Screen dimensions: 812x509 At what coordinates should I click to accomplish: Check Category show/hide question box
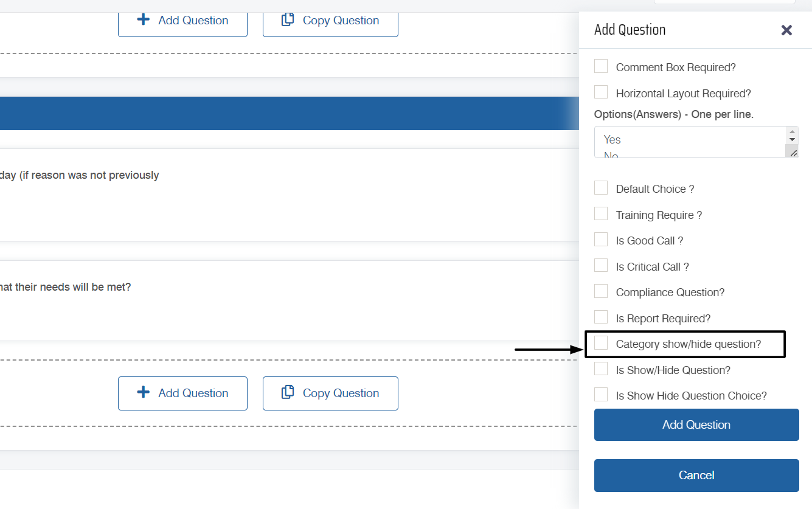(601, 343)
